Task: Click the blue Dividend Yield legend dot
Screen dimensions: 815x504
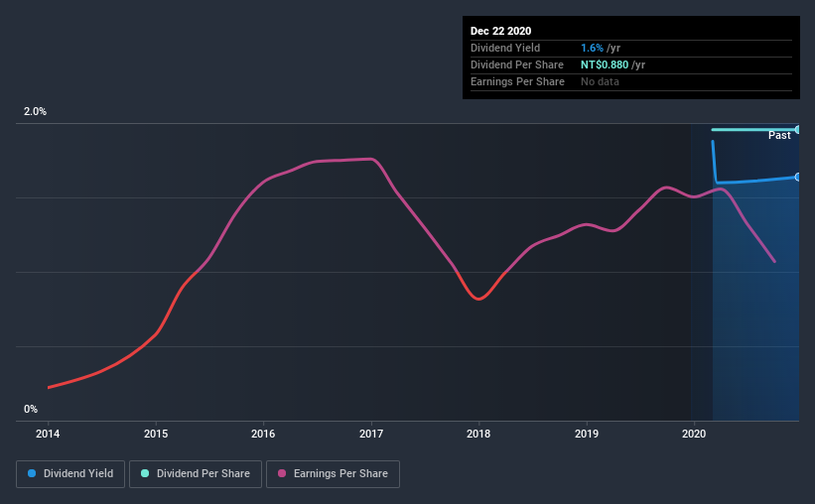Action: (33, 474)
